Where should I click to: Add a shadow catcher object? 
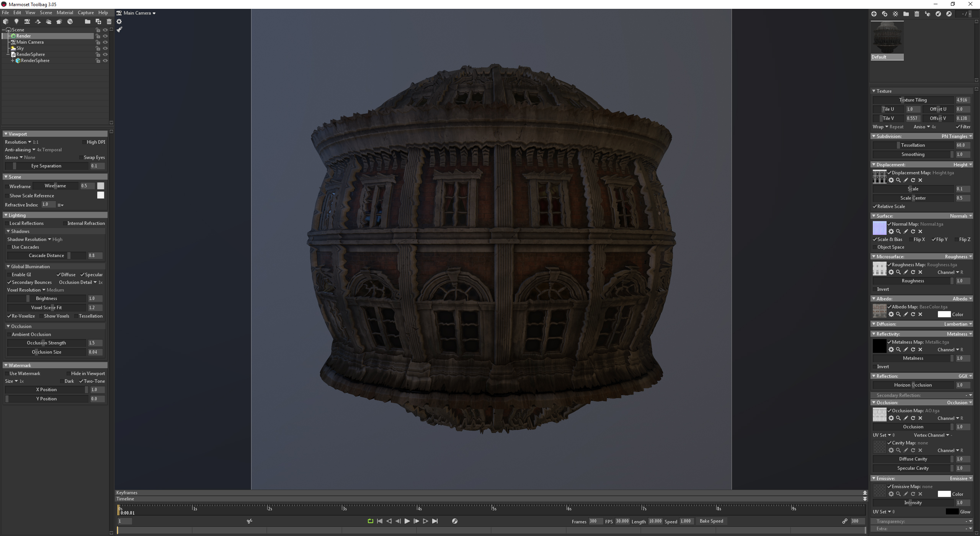pos(38,21)
